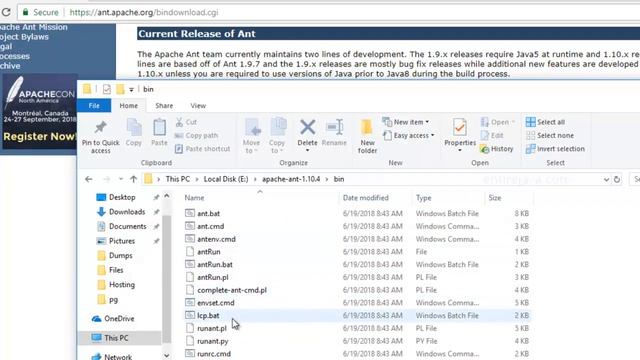The width and height of the screenshot is (640, 360).
Task: Click the Open ribbon button
Action: (498, 122)
